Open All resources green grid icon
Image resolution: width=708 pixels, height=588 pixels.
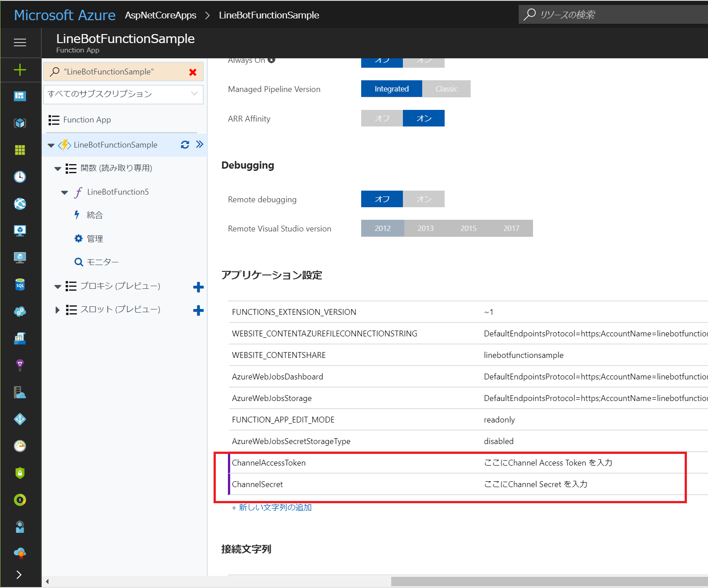click(20, 150)
